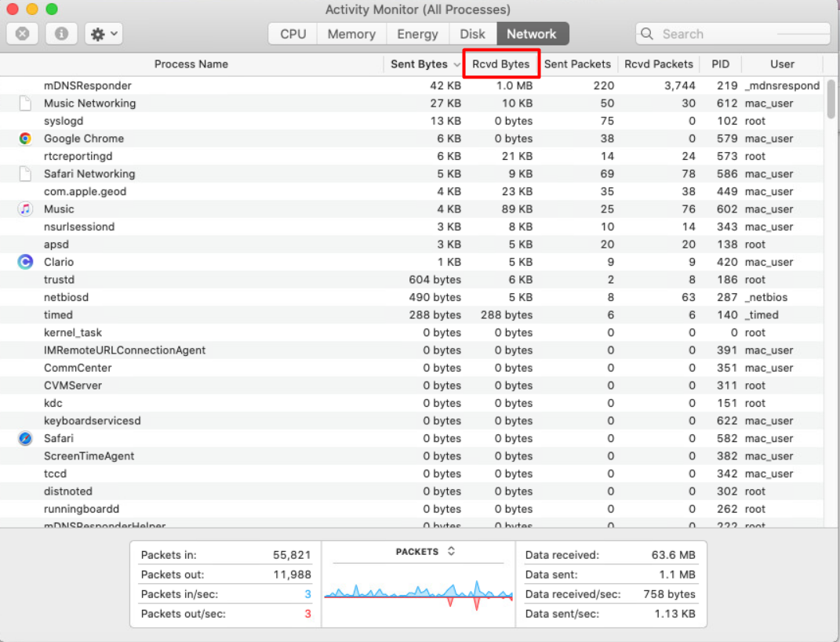Select the timed process row

pyautogui.click(x=412, y=315)
